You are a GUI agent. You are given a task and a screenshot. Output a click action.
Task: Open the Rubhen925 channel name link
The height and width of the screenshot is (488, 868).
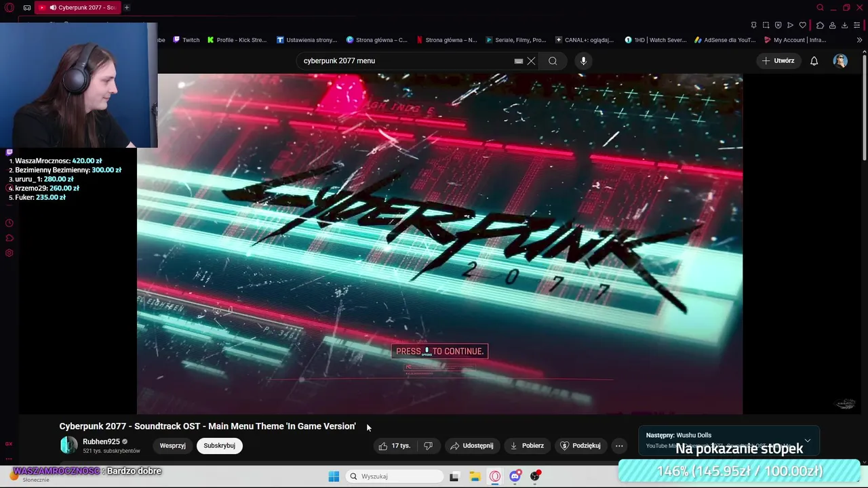point(101,441)
